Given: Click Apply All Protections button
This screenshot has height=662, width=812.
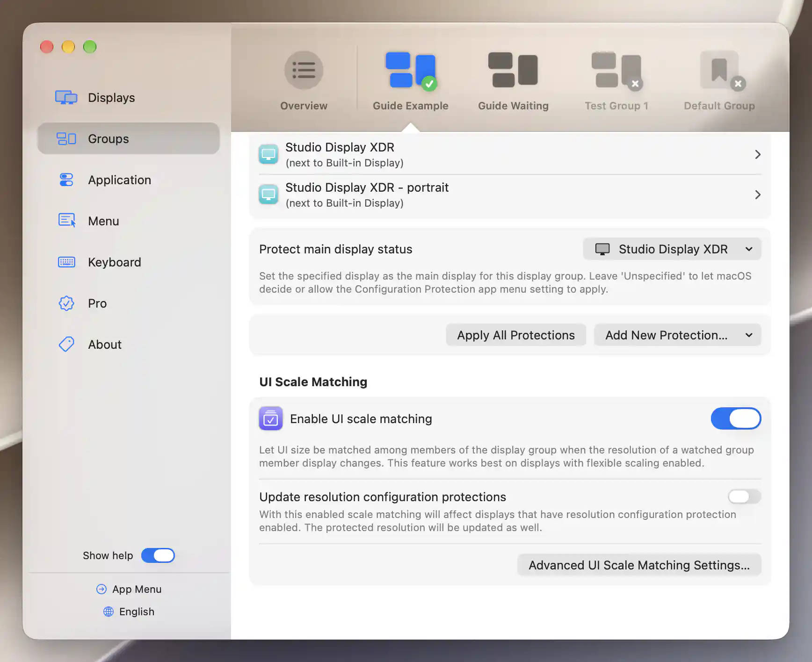Looking at the screenshot, I should (516, 335).
